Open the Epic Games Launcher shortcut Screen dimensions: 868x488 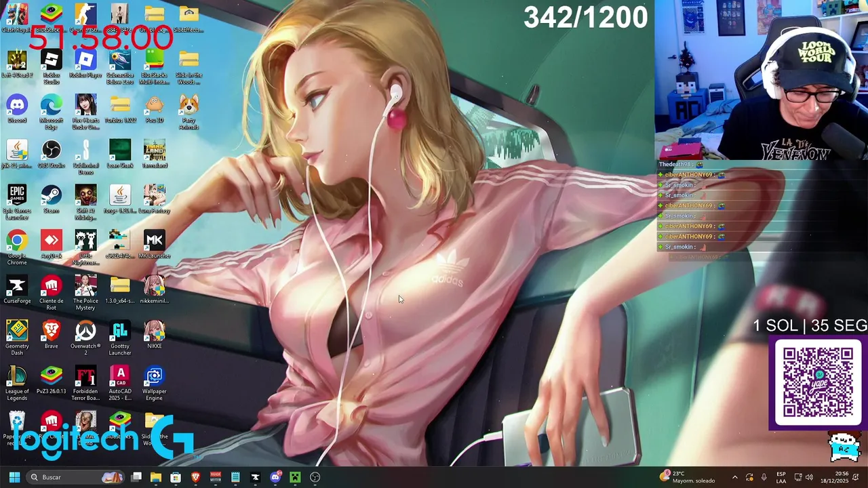tap(17, 203)
